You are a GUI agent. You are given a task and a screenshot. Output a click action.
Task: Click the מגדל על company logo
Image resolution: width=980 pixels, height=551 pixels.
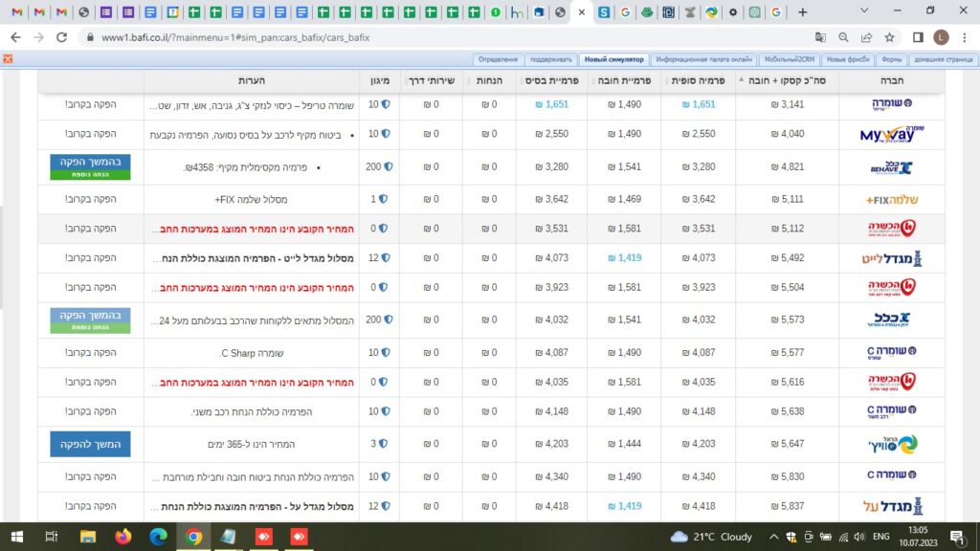click(893, 506)
